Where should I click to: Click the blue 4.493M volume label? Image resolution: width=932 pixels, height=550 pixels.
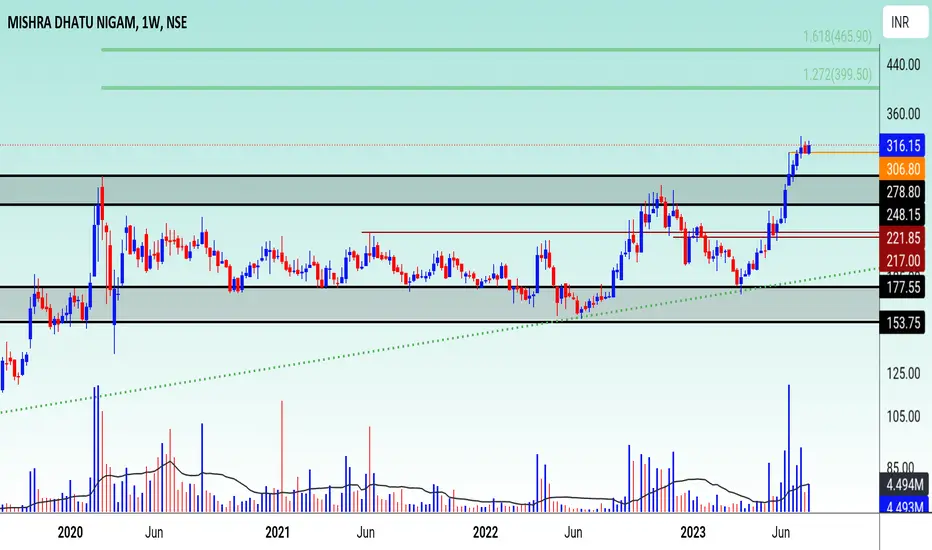click(903, 505)
